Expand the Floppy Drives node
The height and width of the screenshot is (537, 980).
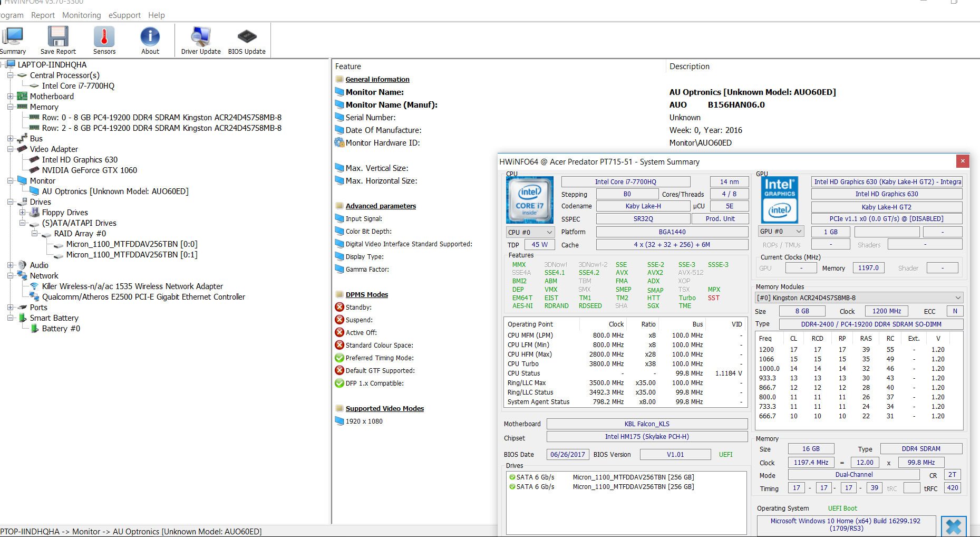click(22, 212)
